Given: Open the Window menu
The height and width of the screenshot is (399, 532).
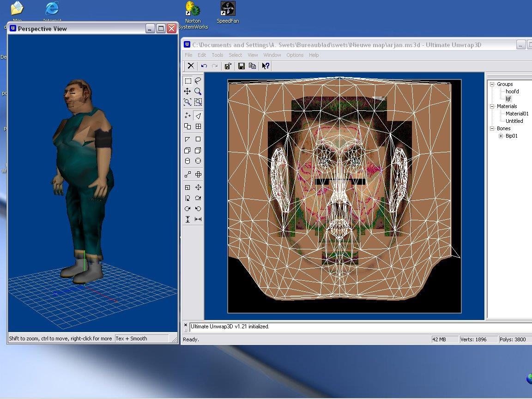Looking at the screenshot, I should [272, 55].
